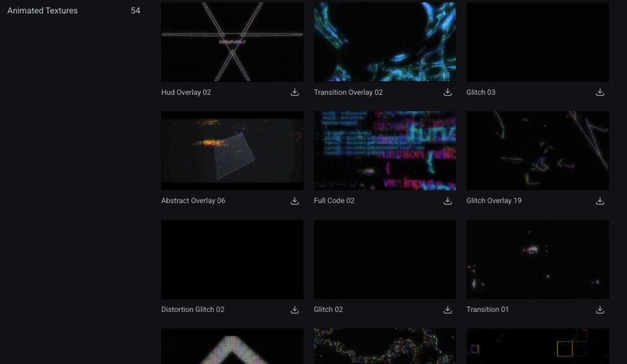
Task: Preview the Glitch Overlay 19 thumbnail
Action: [x=537, y=150]
